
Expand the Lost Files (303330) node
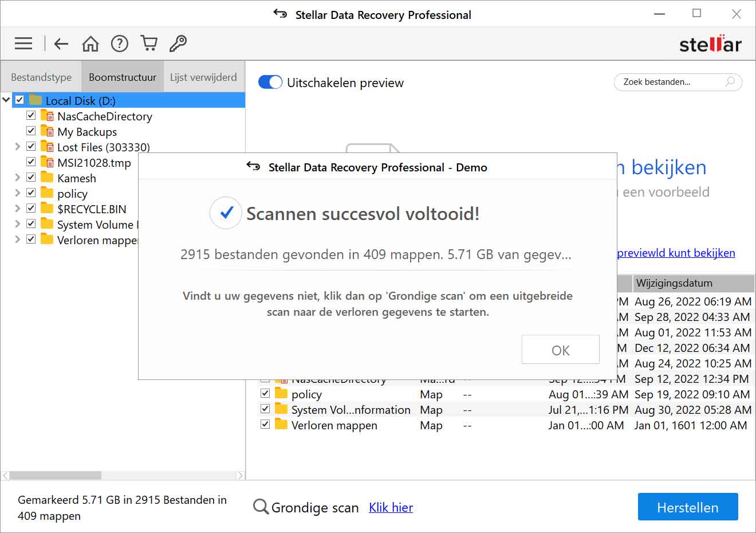coord(18,147)
